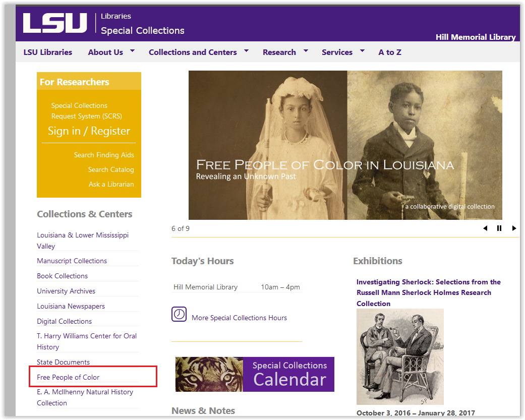Click More Special Collections Hours link
The width and height of the screenshot is (525, 420).
point(239,318)
